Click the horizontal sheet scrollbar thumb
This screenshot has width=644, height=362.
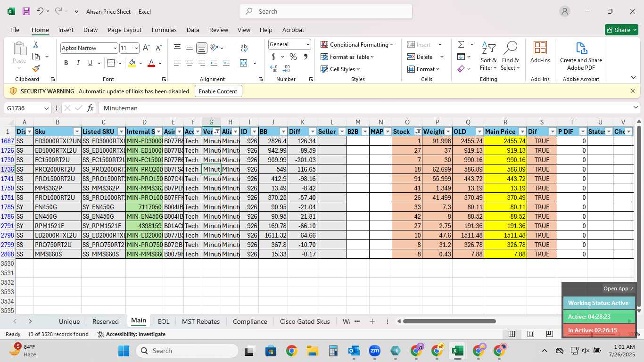(x=449, y=321)
